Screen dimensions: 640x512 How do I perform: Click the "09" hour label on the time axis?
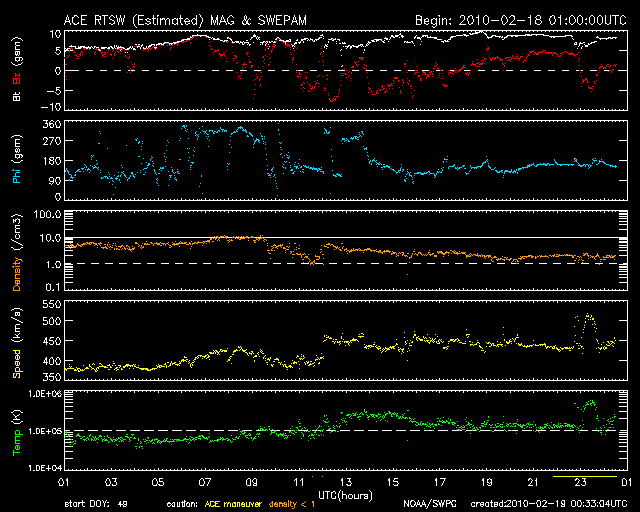coord(252,483)
